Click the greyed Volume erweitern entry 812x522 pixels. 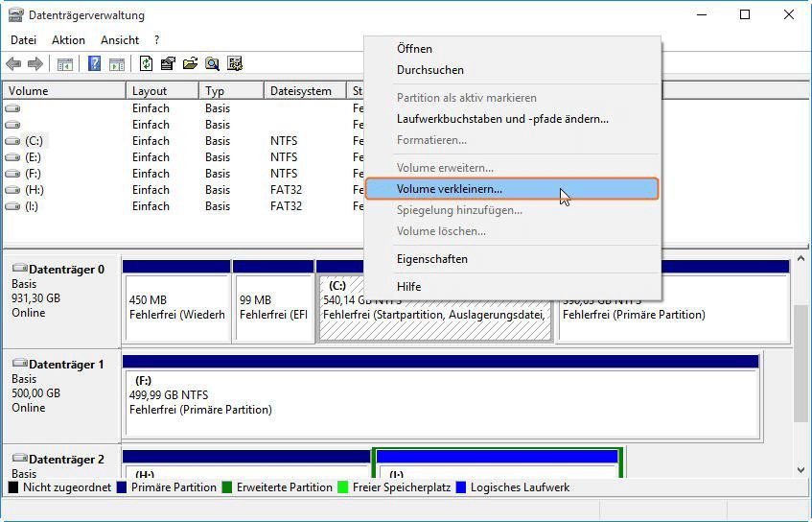[x=513, y=168]
